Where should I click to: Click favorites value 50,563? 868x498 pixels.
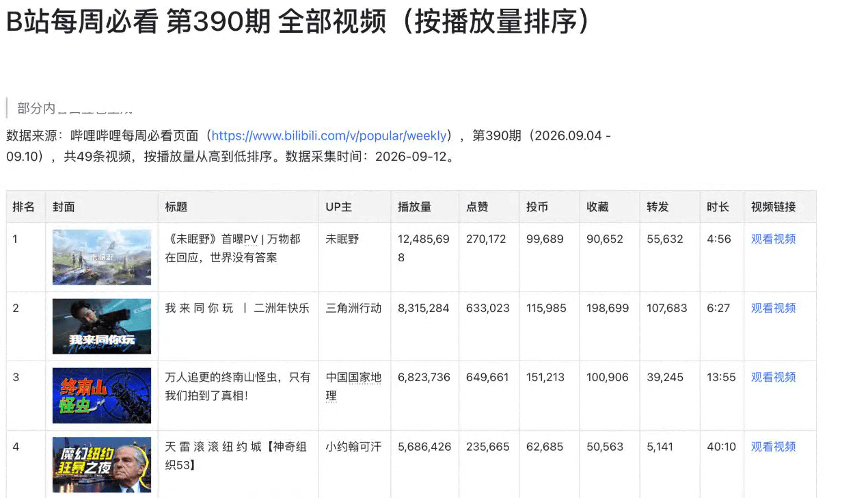tap(605, 447)
